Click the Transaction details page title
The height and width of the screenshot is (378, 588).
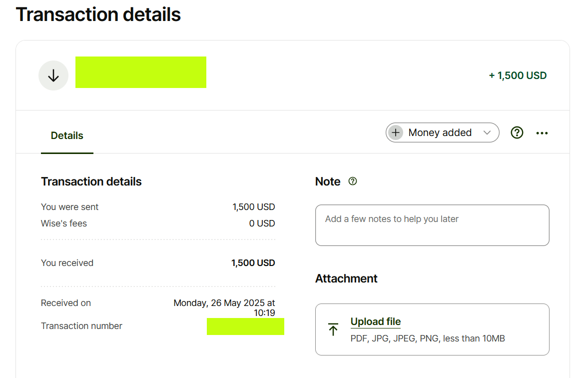click(x=98, y=14)
